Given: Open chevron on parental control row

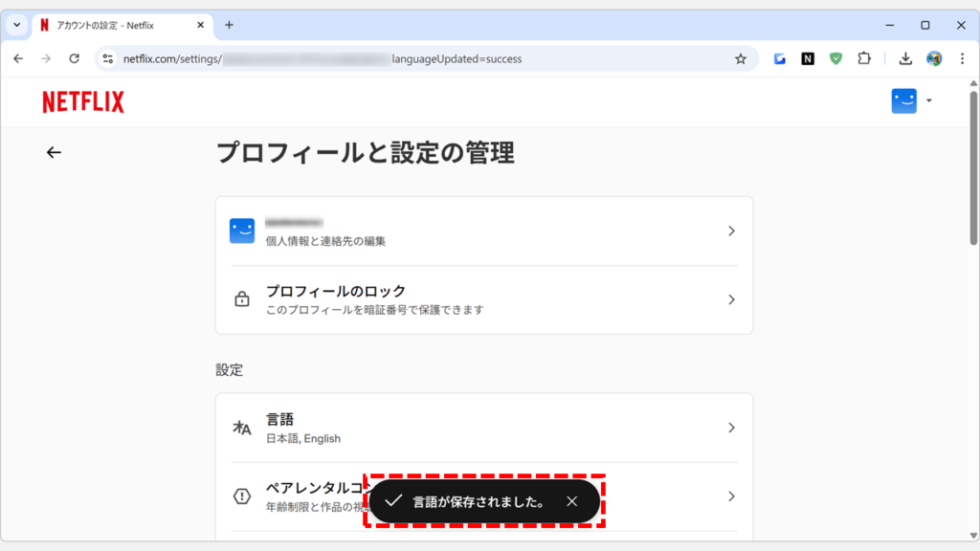Looking at the screenshot, I should [731, 496].
